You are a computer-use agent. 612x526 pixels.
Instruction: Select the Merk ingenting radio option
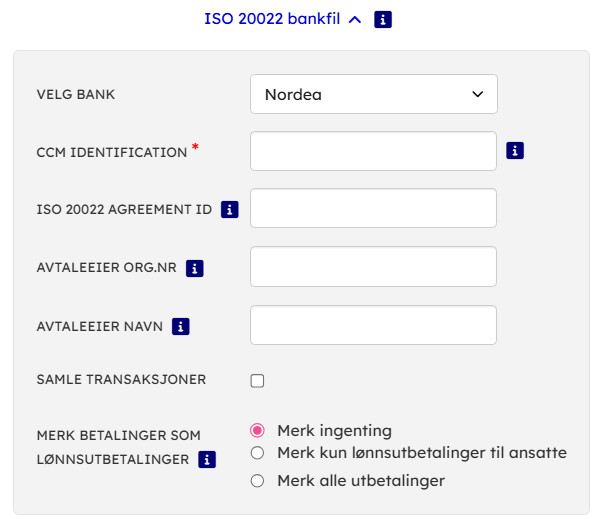coord(257,430)
